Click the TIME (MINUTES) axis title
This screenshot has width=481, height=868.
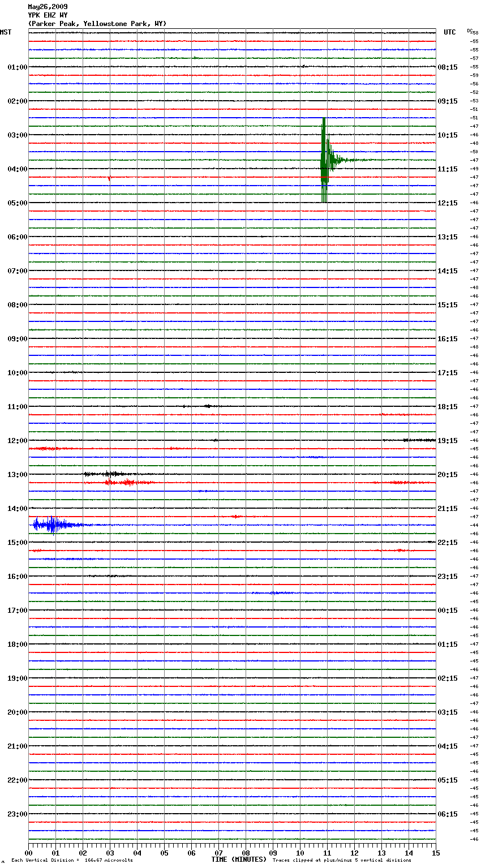pos(239,860)
